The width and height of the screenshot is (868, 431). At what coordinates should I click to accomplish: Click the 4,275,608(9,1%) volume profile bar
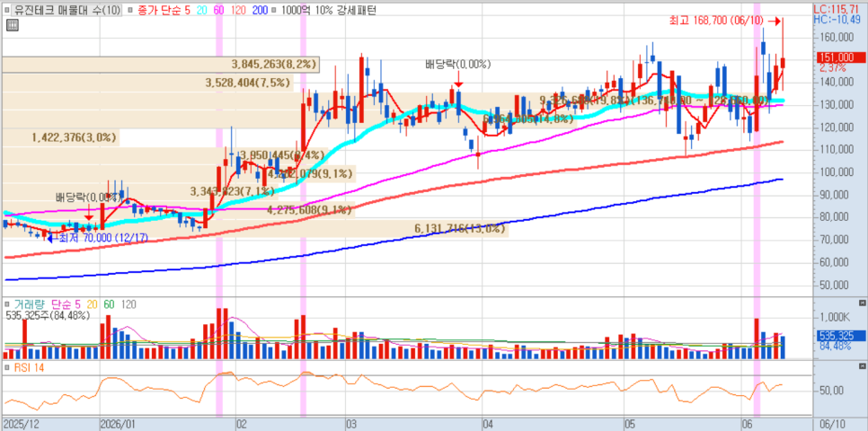click(178, 210)
